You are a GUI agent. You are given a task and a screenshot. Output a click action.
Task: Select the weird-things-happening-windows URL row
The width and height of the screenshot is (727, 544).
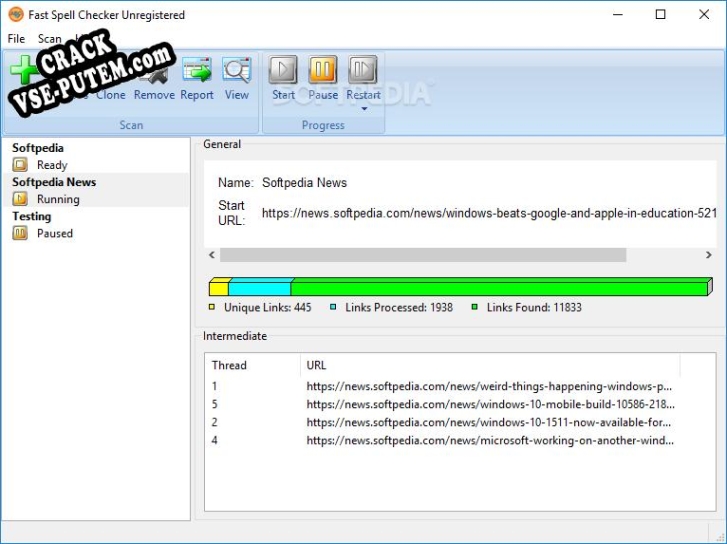click(x=460, y=386)
